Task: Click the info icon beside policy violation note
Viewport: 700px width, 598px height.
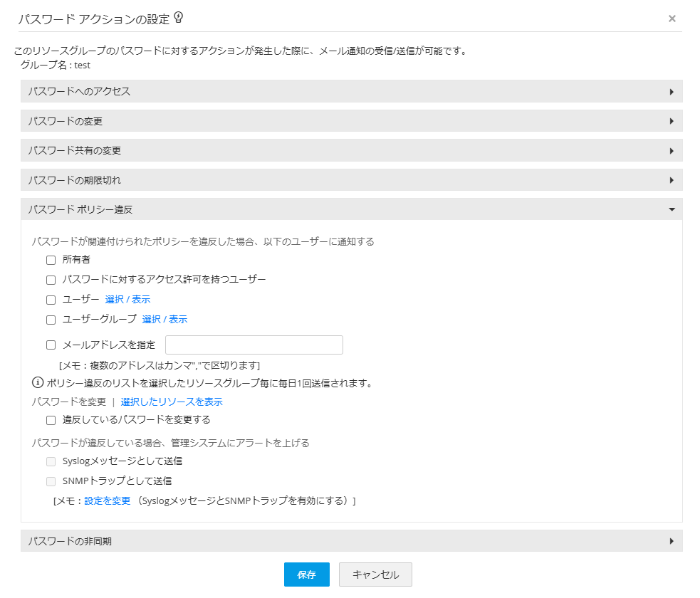Action: (x=38, y=383)
